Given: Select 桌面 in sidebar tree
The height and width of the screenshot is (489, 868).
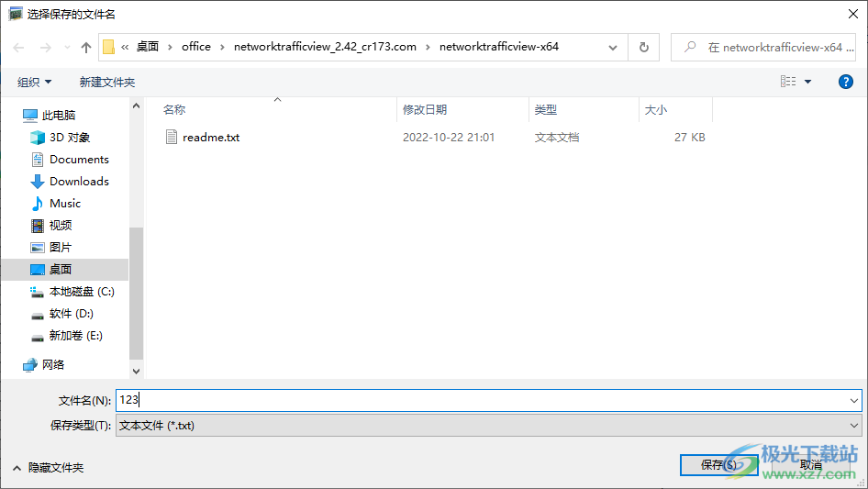Looking at the screenshot, I should [61, 269].
